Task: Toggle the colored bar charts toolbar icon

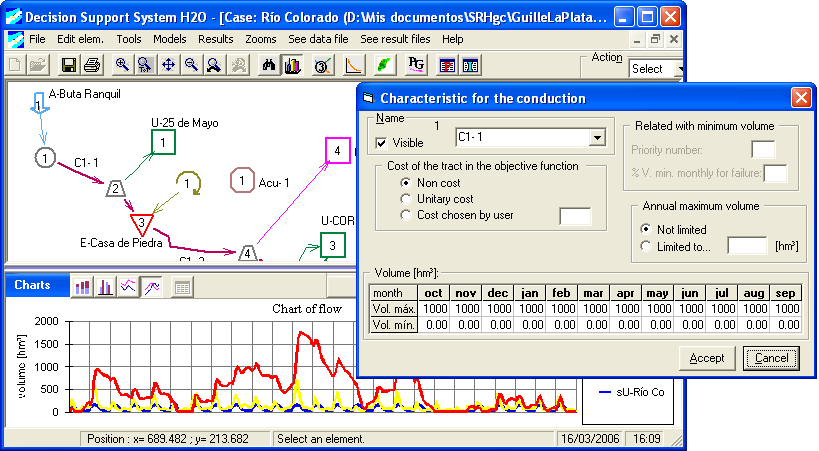Action: tap(292, 65)
